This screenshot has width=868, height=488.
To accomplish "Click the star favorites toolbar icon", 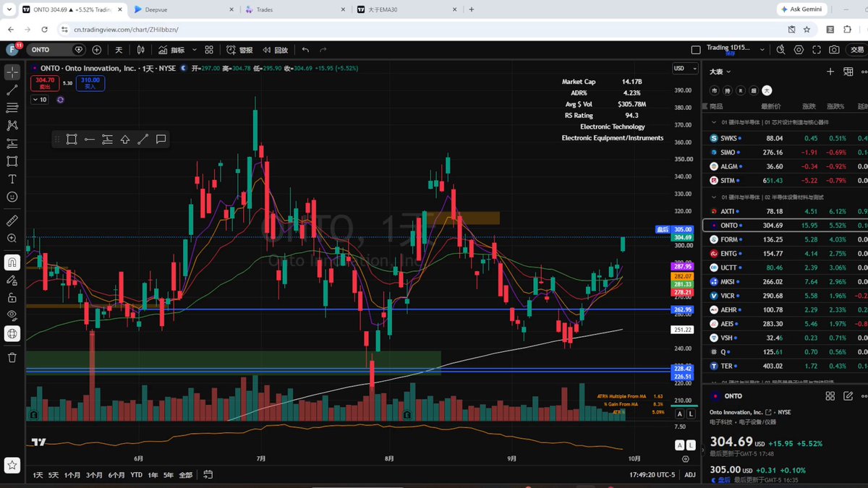I will tap(12, 465).
